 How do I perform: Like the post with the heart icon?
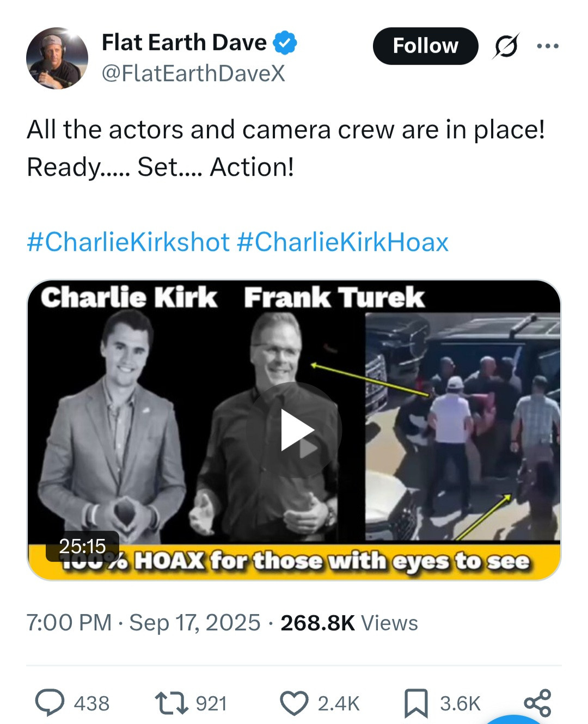[x=294, y=702]
